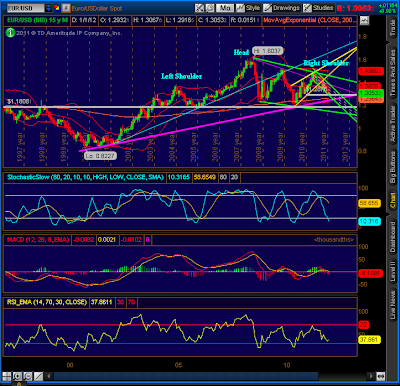Click the first circular zoom icon at bottom
The width and height of the screenshot is (400, 386).
[x=17, y=376]
